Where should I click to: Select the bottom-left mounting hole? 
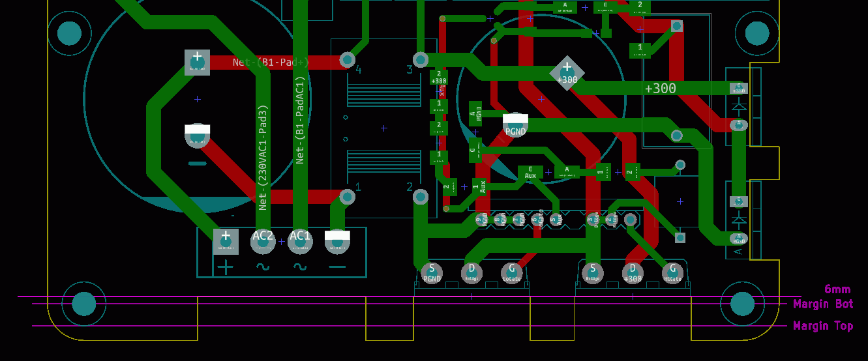click(x=83, y=304)
